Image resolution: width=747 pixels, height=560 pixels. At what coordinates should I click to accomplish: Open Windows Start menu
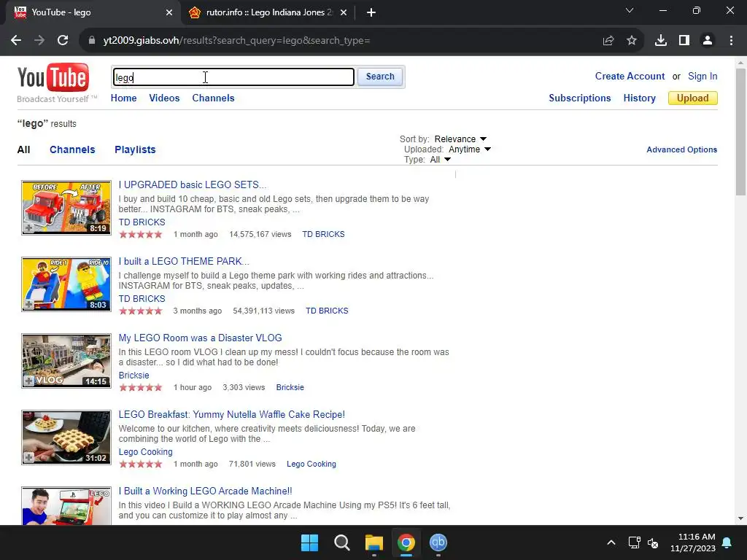click(309, 542)
